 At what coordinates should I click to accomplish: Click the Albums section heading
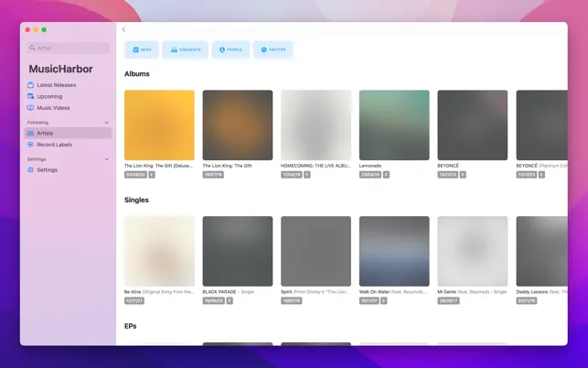137,74
